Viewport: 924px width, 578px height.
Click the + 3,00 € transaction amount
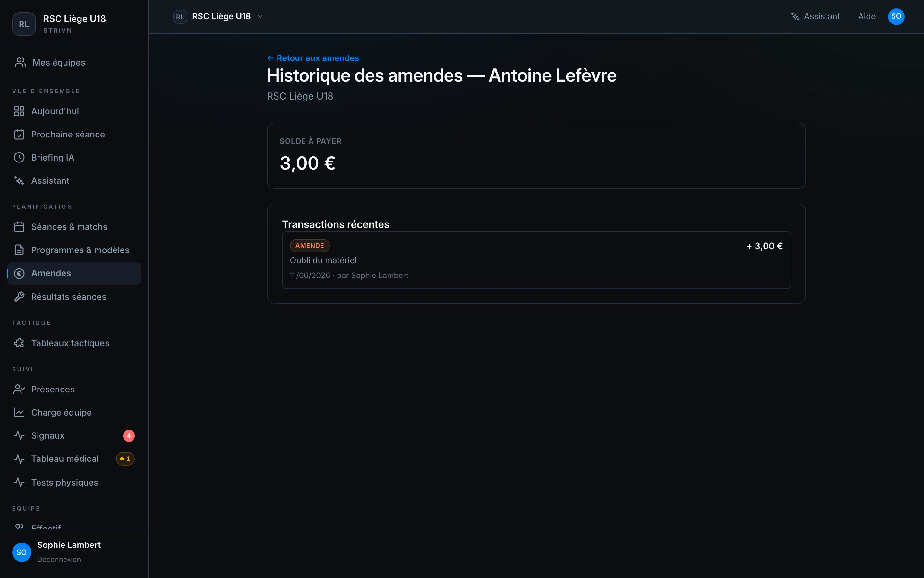765,246
